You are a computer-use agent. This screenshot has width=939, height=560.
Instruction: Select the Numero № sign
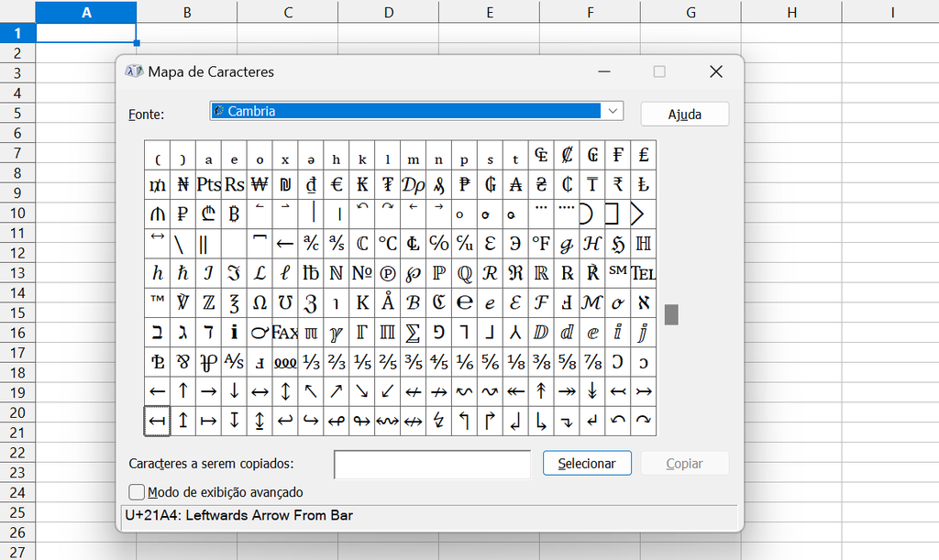(x=361, y=273)
